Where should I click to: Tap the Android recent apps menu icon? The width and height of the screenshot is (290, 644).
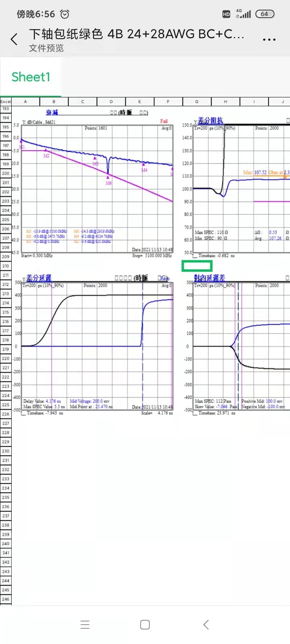(85, 625)
